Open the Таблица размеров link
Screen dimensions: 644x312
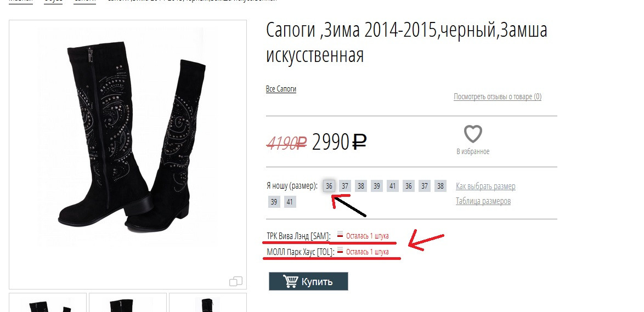click(x=483, y=201)
